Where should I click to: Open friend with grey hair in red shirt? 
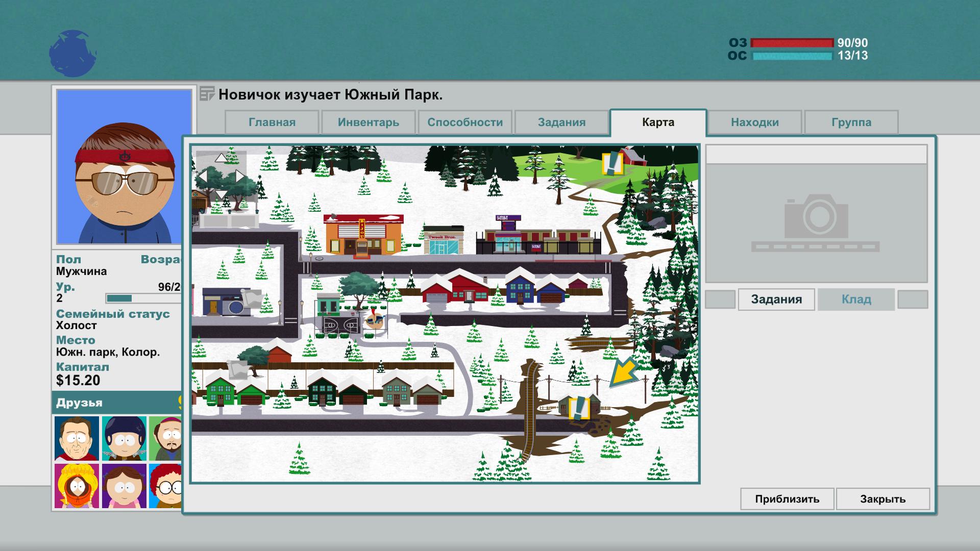click(x=77, y=438)
